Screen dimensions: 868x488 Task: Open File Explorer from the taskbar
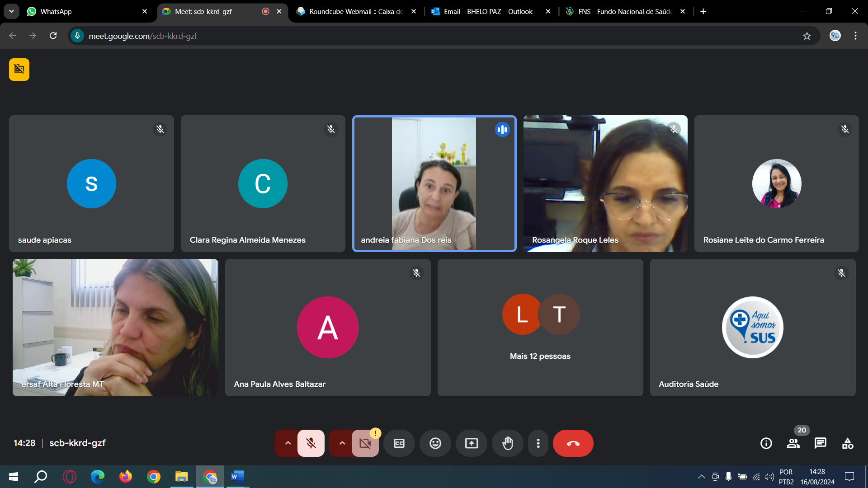click(x=182, y=477)
